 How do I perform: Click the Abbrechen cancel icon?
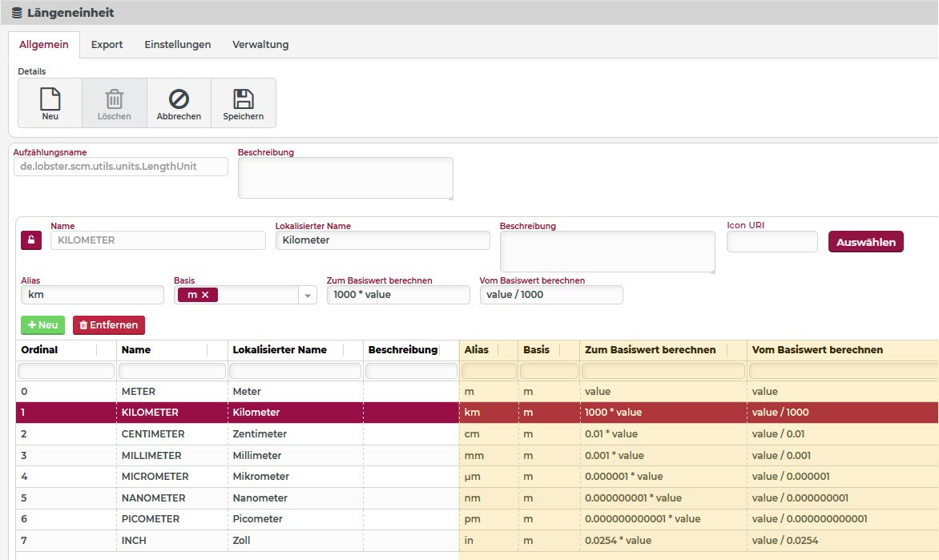coord(179,99)
